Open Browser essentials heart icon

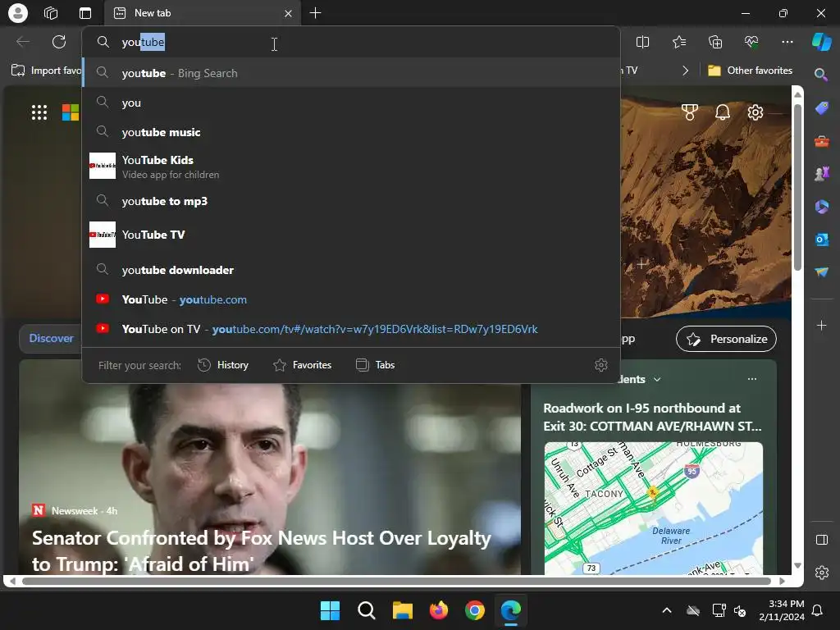click(x=751, y=42)
